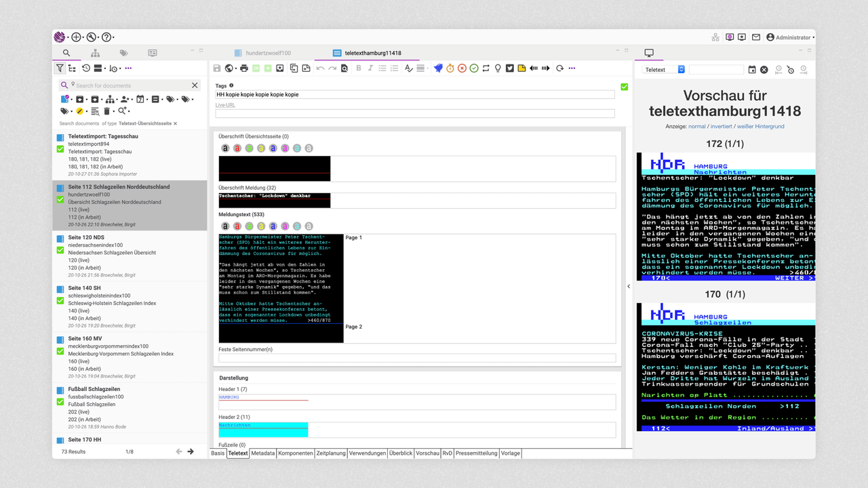868x488 pixels.
Task: Show the preview with invertiert display
Action: (x=722, y=126)
